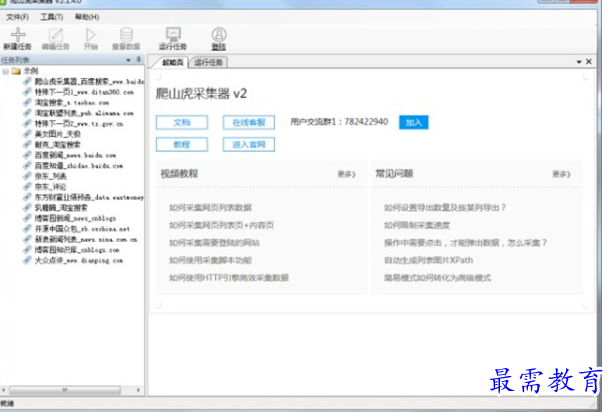
Task: Click the icon beside the 京东_列表 task
Action: pos(27,176)
